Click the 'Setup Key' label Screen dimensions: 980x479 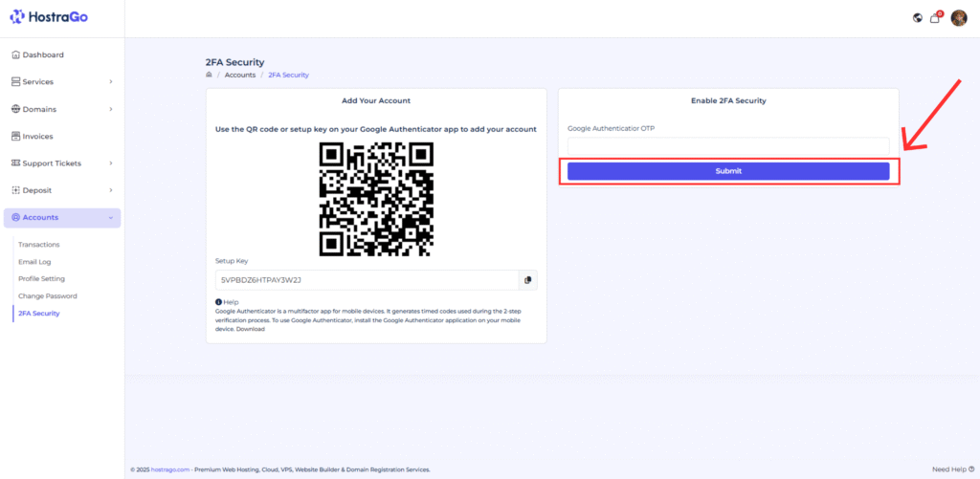pyautogui.click(x=232, y=261)
